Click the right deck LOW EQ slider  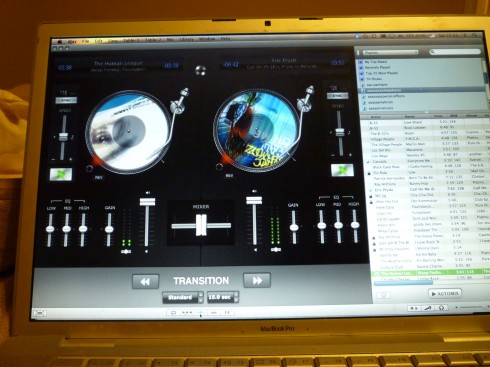pyautogui.click(x=321, y=226)
